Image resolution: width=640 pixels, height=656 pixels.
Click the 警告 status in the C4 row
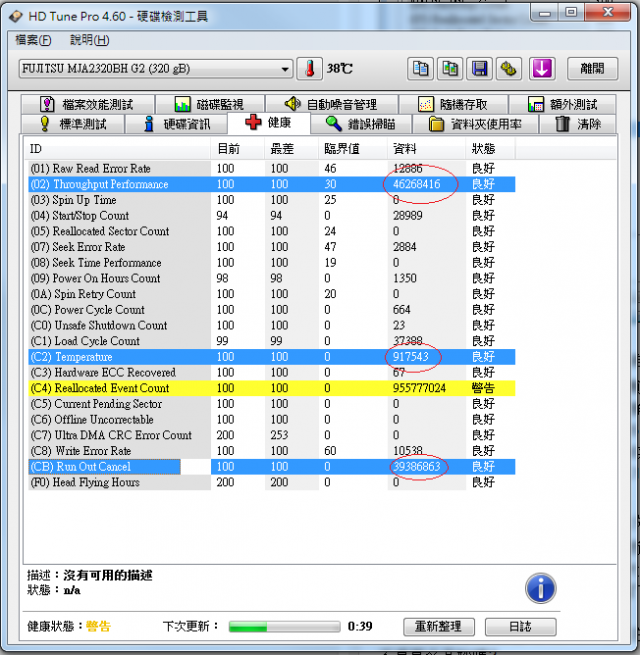tap(484, 388)
